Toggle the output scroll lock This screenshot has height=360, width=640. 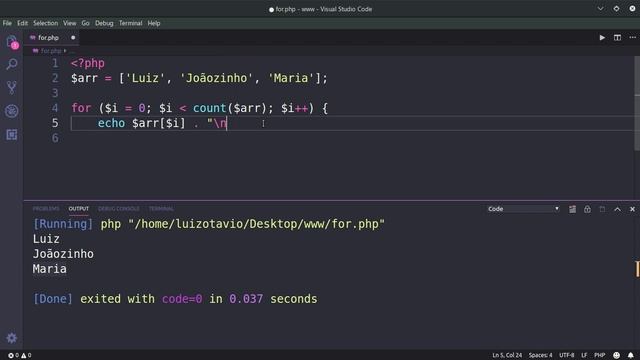pyautogui.click(x=587, y=209)
